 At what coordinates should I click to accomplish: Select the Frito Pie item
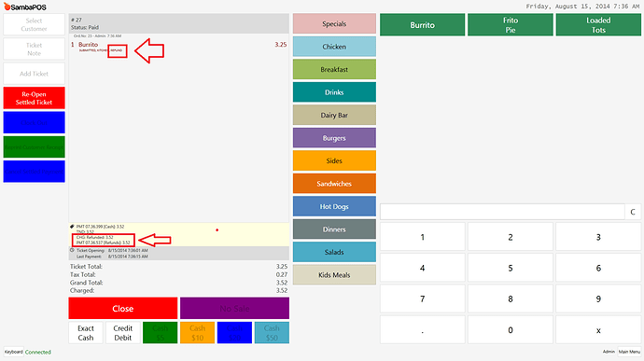(x=511, y=25)
